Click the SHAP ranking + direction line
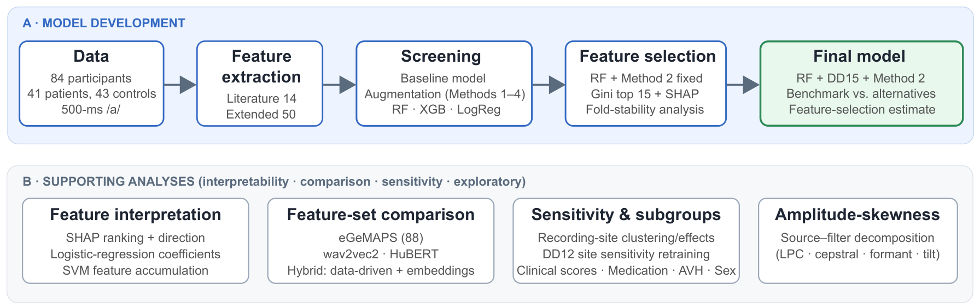This screenshot has height=308, width=980. click(136, 238)
